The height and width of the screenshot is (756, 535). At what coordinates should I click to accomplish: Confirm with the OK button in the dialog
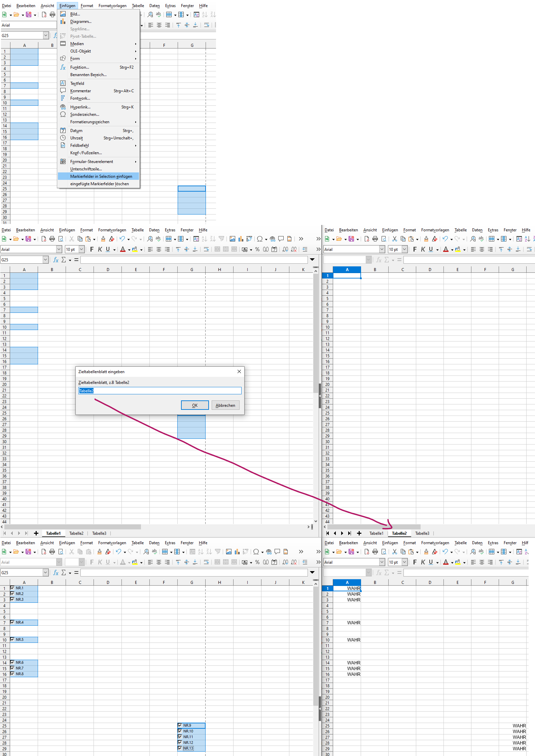pos(195,405)
